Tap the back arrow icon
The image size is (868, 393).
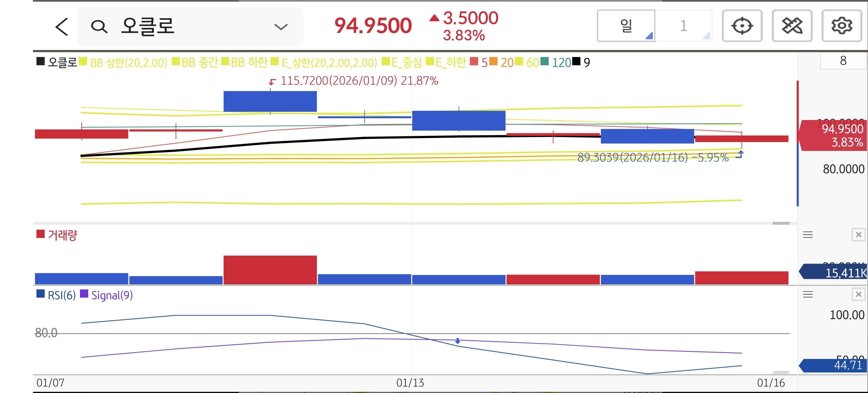tap(62, 27)
